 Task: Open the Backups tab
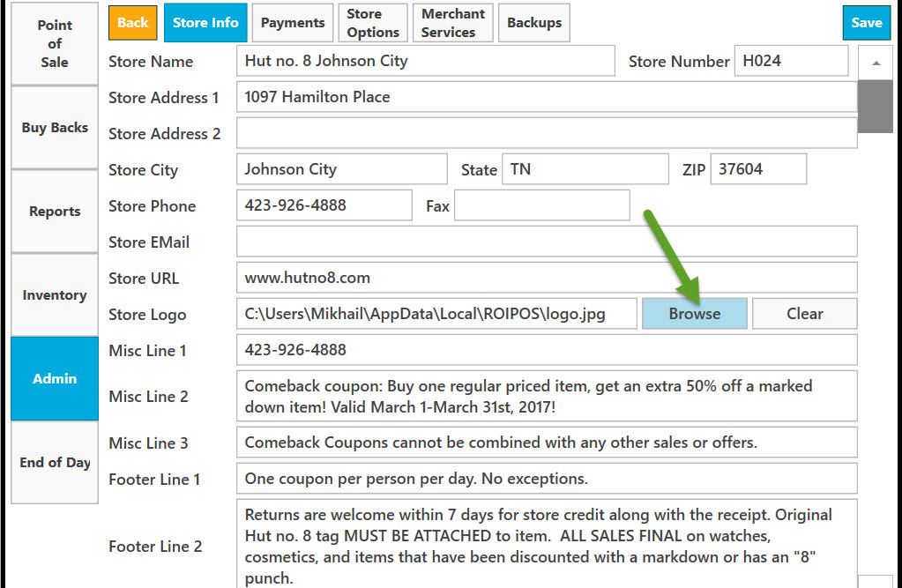pyautogui.click(x=534, y=23)
